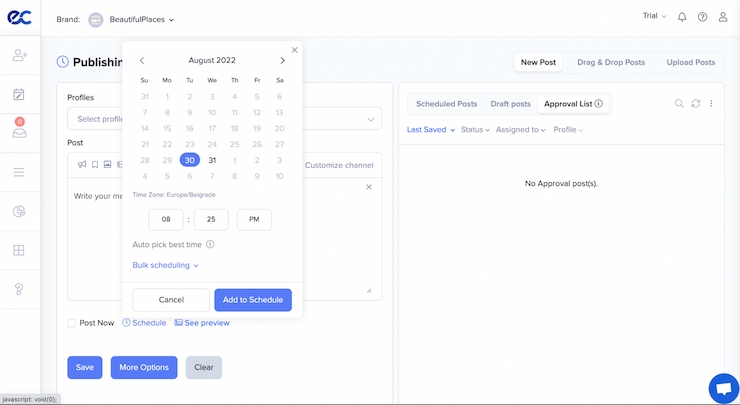Open the Assigned to filter dropdown

click(x=521, y=129)
